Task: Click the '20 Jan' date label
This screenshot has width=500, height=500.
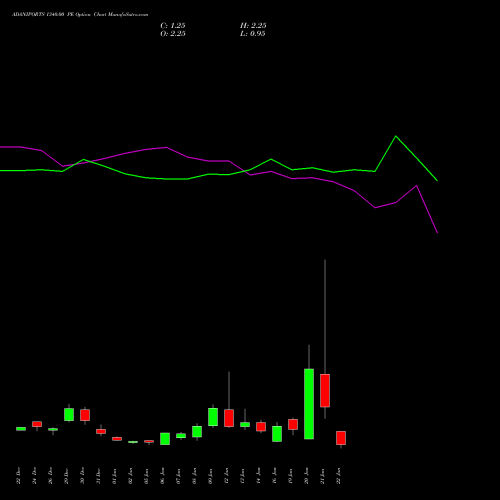Action: (x=307, y=476)
